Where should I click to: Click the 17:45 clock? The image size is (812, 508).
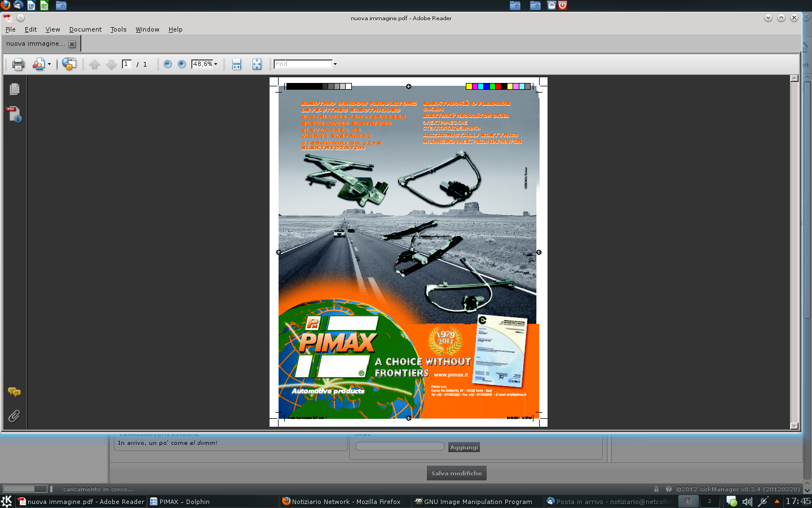(x=798, y=501)
